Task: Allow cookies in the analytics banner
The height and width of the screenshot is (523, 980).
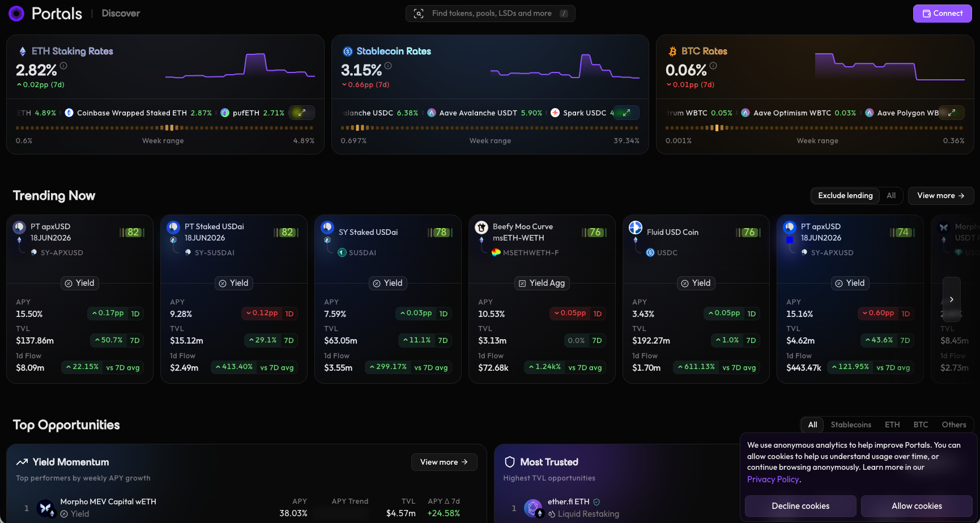Action: tap(917, 506)
